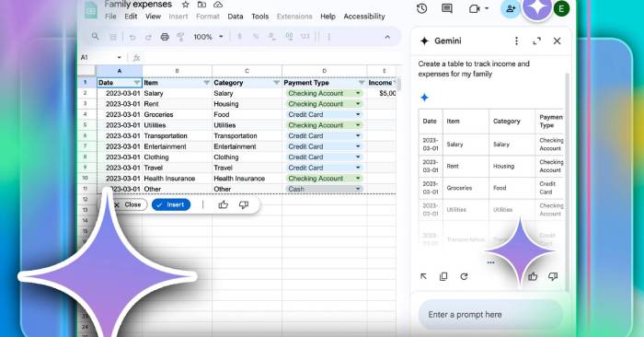The image size is (644, 337).
Task: Select the Housing category cell
Action: tap(247, 104)
